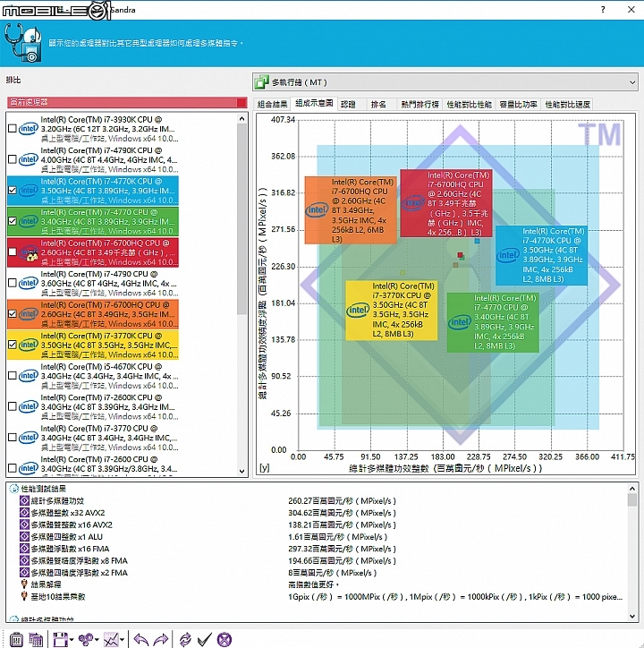Check the i7-4790K processor checkbox
The height and width of the screenshot is (648, 644).
(13, 159)
